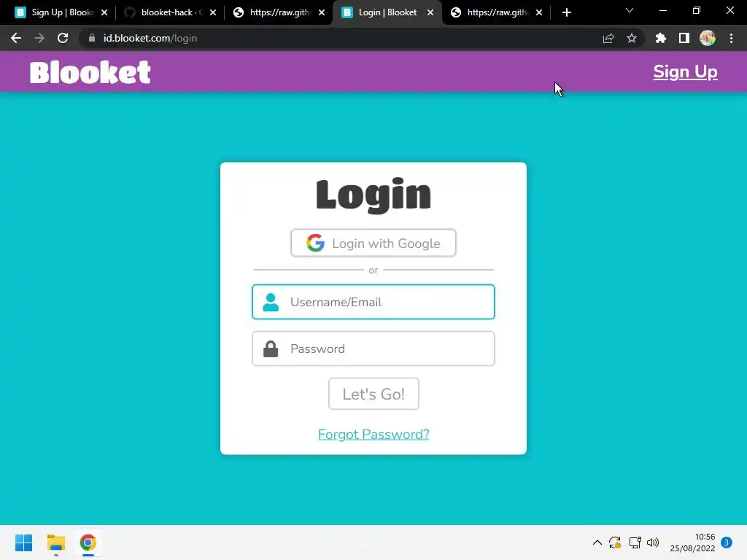Close the Sign Up | Blooket tab

(x=104, y=12)
